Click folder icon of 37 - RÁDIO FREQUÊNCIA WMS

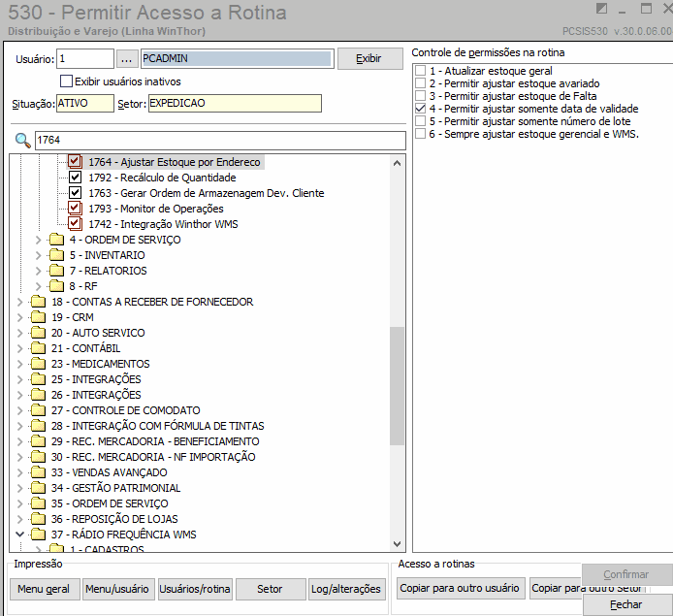[38, 534]
